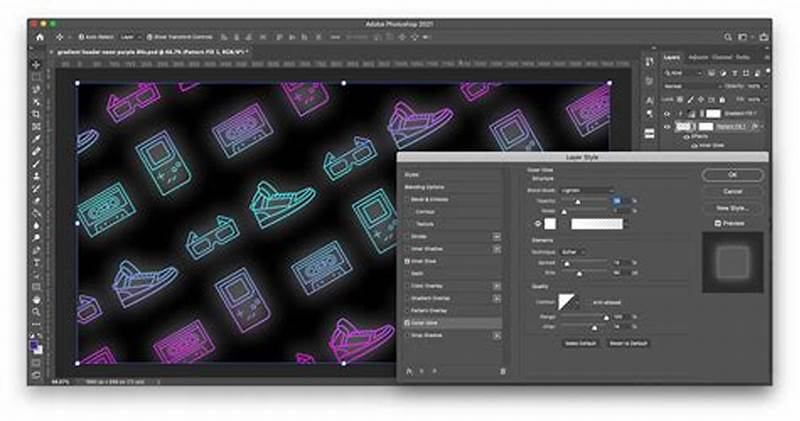The width and height of the screenshot is (800, 421).
Task: Add another Color Overlay with plus icon
Action: [x=496, y=286]
